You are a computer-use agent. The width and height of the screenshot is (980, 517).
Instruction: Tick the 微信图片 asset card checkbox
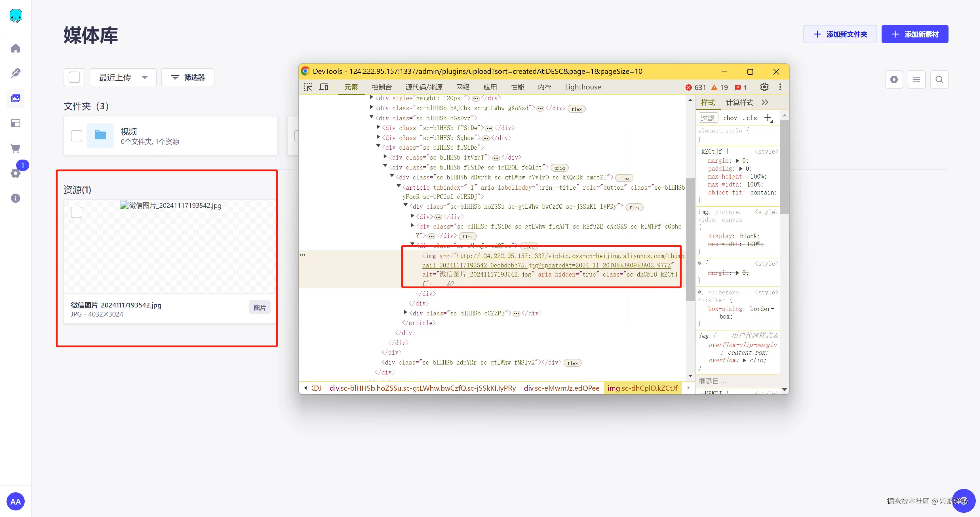tap(77, 212)
